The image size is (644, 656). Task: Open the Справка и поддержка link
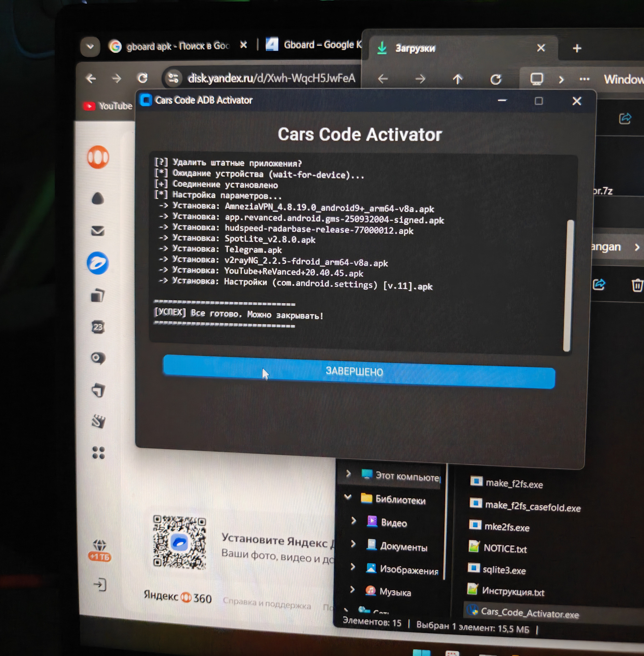(x=267, y=604)
